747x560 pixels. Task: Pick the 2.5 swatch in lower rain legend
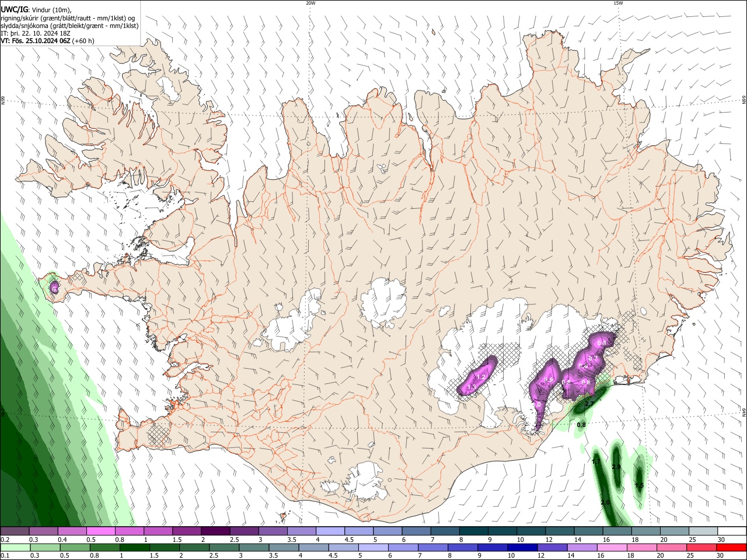(224, 548)
